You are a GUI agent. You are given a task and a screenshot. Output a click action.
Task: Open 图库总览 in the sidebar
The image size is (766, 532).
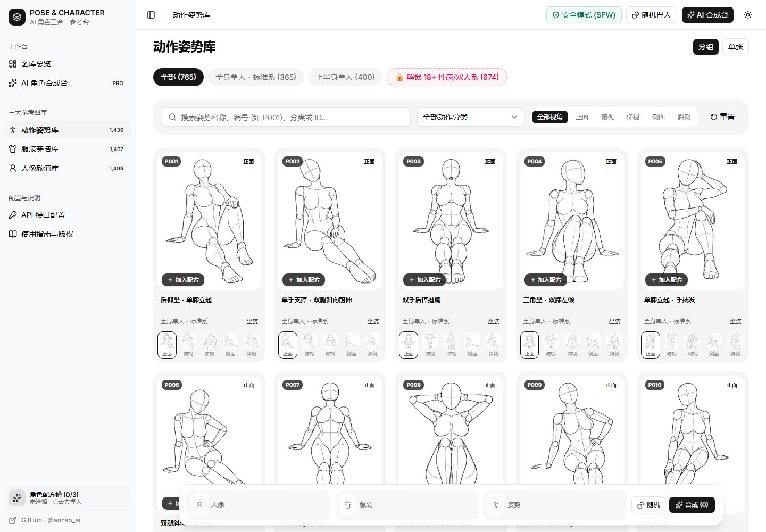(x=68, y=64)
